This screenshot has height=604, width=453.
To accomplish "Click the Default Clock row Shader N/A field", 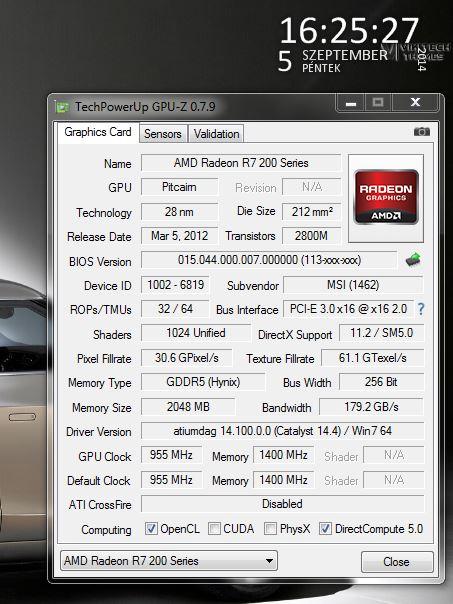I will tap(394, 480).
